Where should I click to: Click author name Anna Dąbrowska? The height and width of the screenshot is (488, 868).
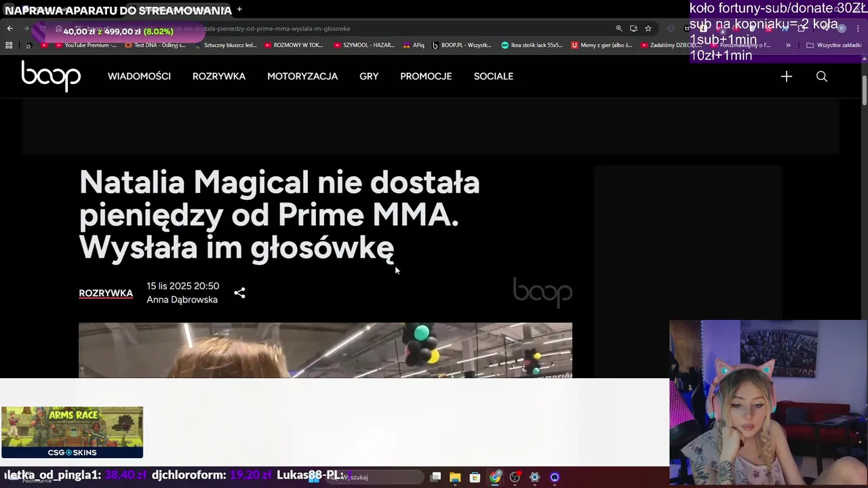click(182, 300)
